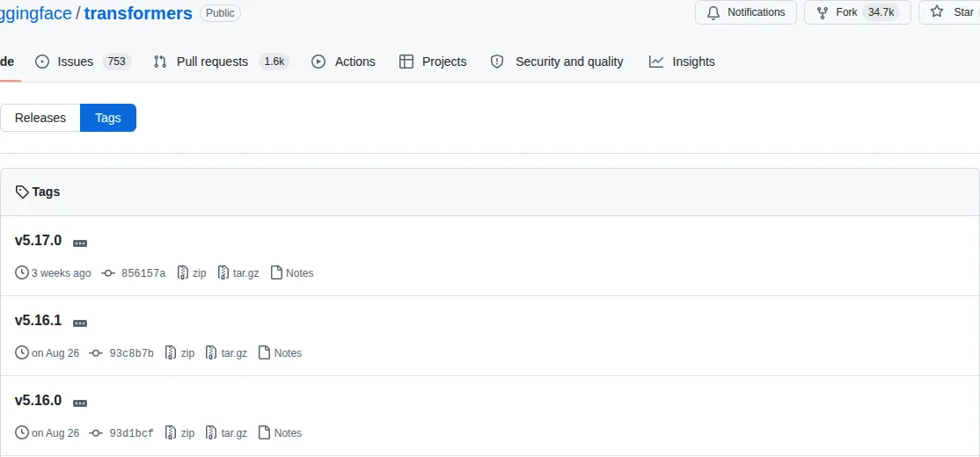
Task: Open tag v5.17.0
Action: coord(38,240)
